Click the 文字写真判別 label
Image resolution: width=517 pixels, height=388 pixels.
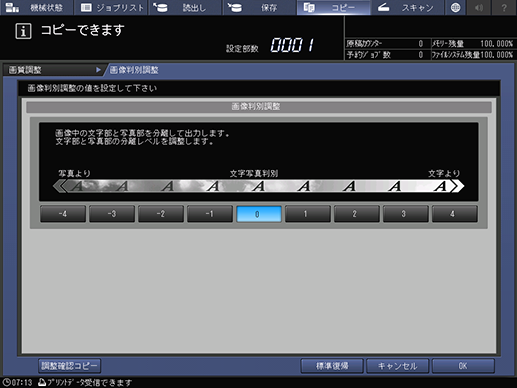click(x=254, y=173)
